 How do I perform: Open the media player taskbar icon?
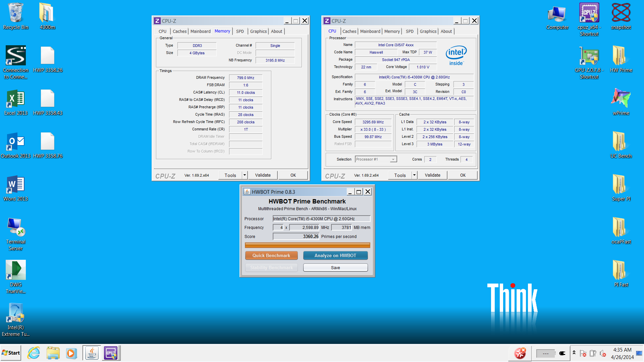click(x=71, y=353)
